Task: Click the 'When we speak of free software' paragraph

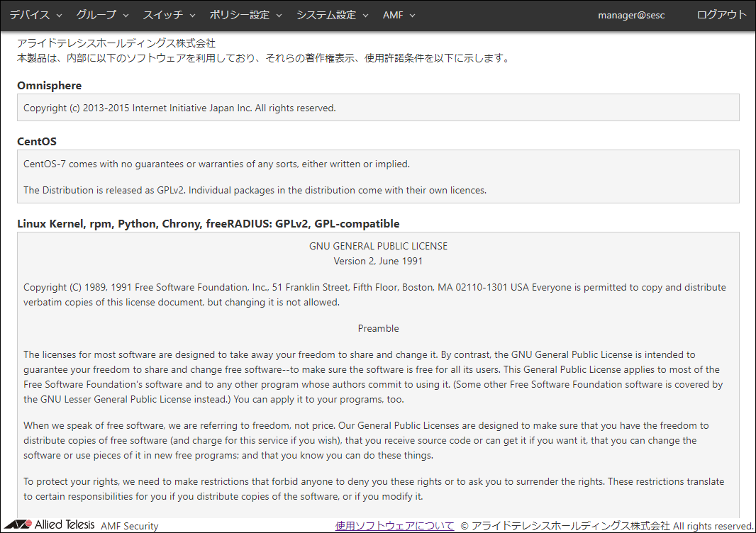Action: pyautogui.click(x=366, y=440)
